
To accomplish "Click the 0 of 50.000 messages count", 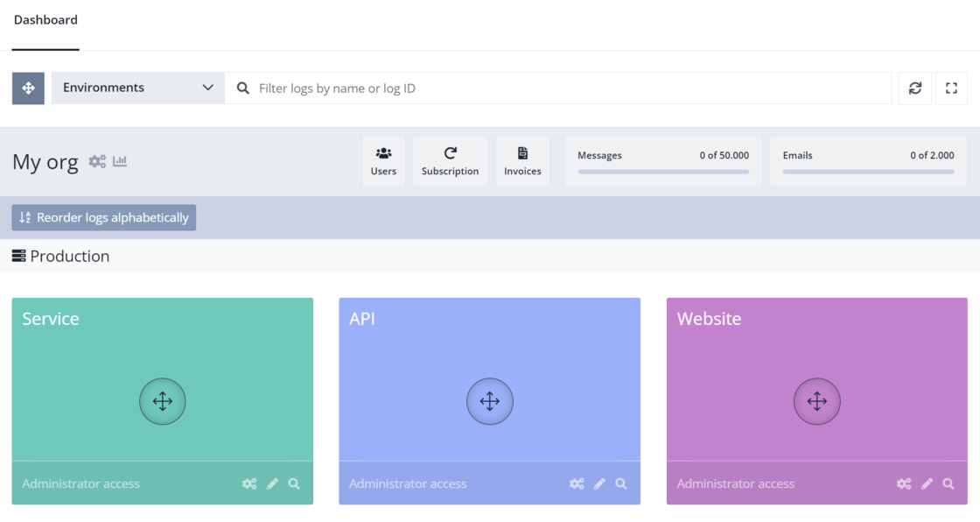I will point(724,155).
